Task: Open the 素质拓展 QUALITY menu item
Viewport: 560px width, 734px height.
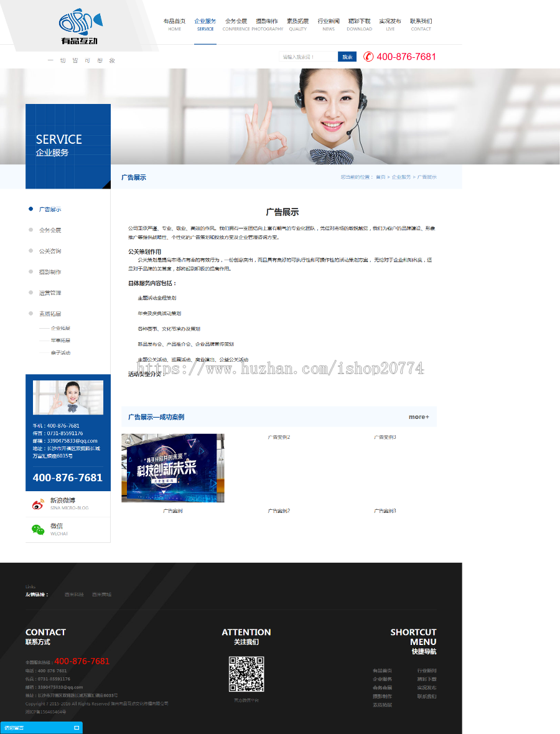Action: [297, 24]
